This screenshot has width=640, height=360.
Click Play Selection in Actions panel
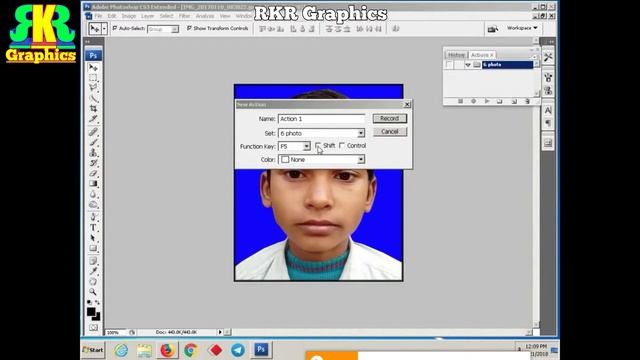pyautogui.click(x=487, y=101)
